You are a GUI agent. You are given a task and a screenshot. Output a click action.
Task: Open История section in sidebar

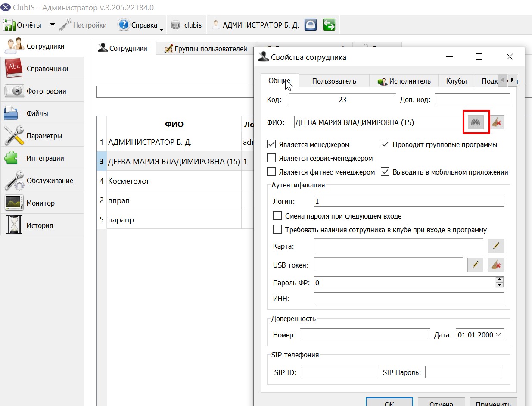(42, 225)
